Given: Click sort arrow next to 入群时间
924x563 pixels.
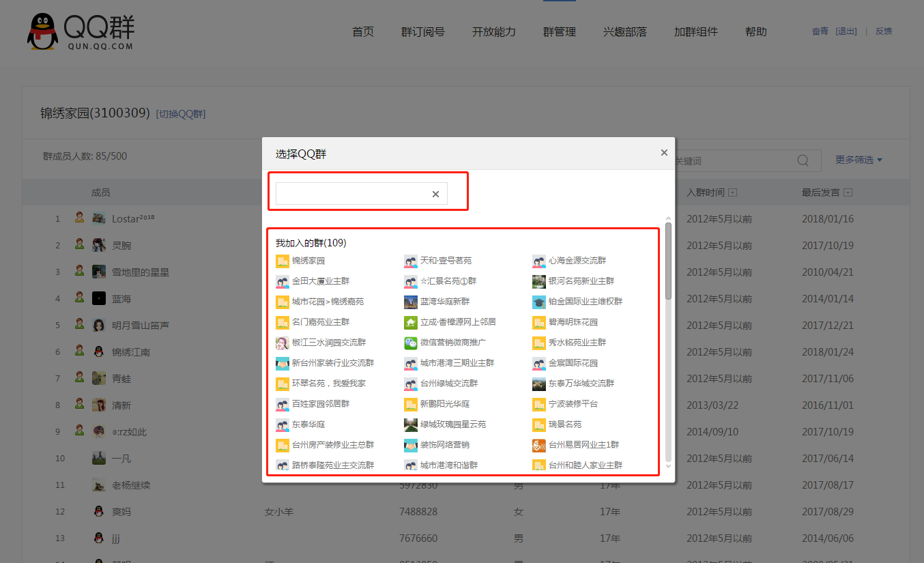Looking at the screenshot, I should [x=733, y=193].
